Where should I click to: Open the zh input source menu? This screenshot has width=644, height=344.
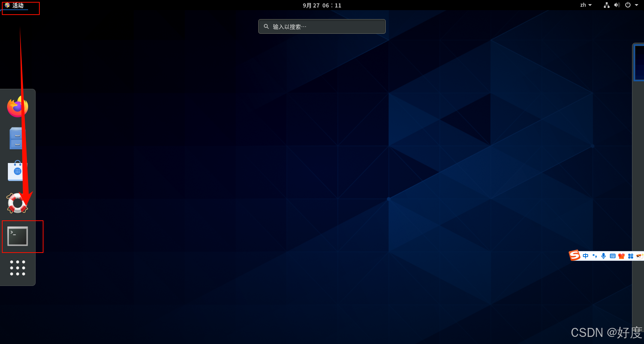click(586, 5)
